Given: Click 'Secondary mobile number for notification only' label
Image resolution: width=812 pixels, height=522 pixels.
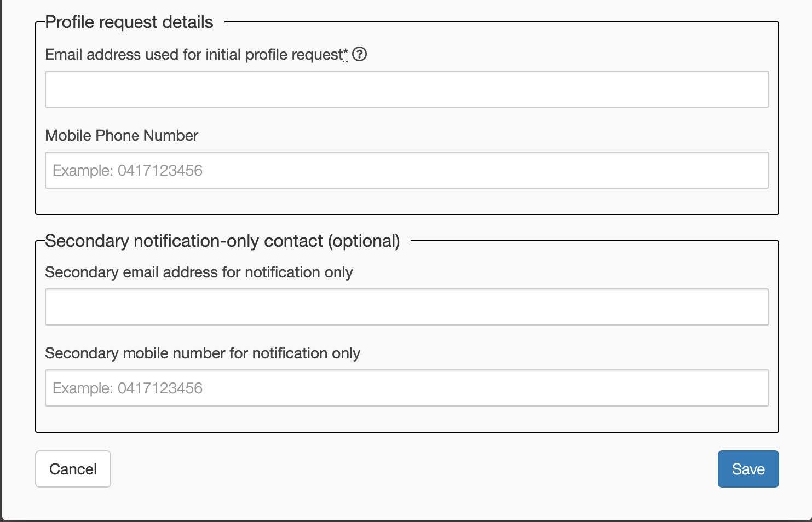Looking at the screenshot, I should 203,353.
